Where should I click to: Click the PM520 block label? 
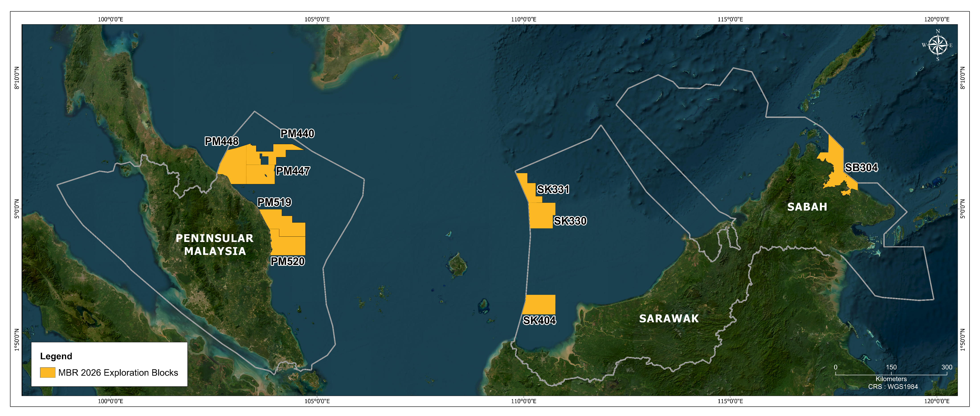288,261
